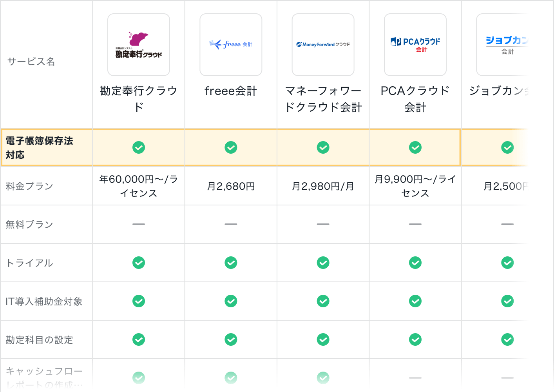The height and width of the screenshot is (392, 554).
Task: Click 勘定奉行クラウド 電子帳簿保存法対応 checkmark icon
Action: pos(139,147)
